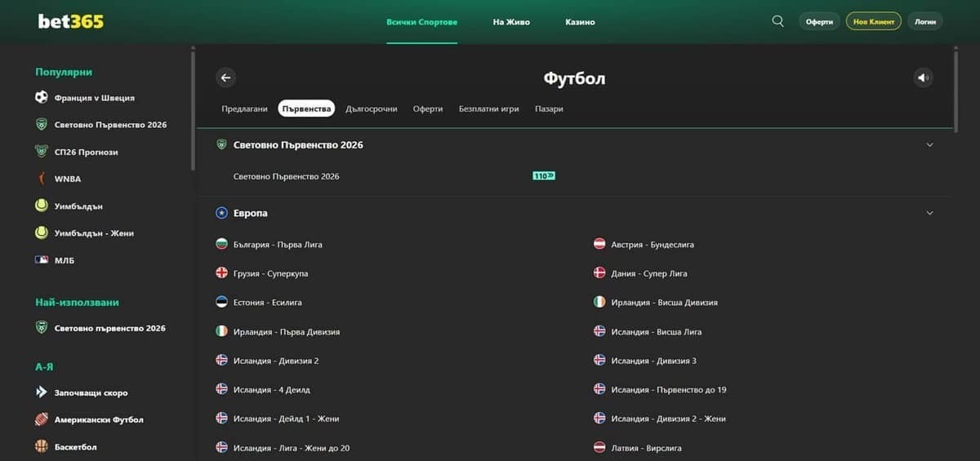The width and height of the screenshot is (980, 461).
Task: Open Естония - Есилига
Action: point(267,302)
